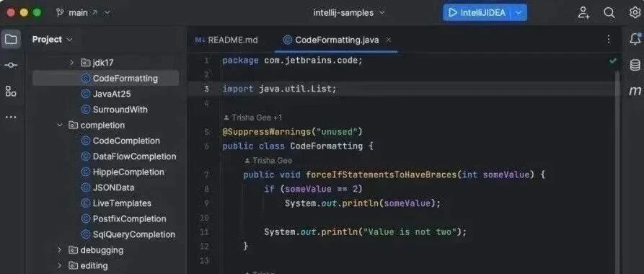Open Code With Me add-user icon

pyautogui.click(x=583, y=13)
